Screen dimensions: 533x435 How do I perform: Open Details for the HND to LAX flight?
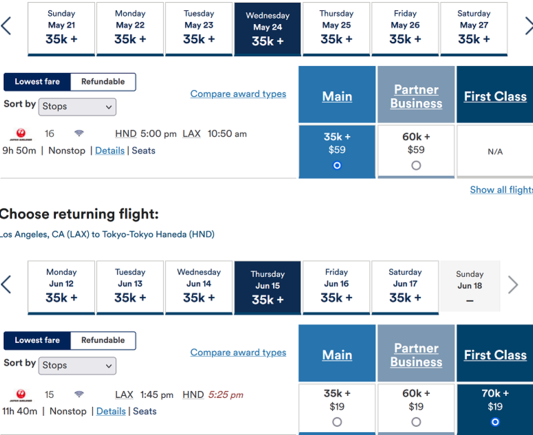pyautogui.click(x=109, y=151)
